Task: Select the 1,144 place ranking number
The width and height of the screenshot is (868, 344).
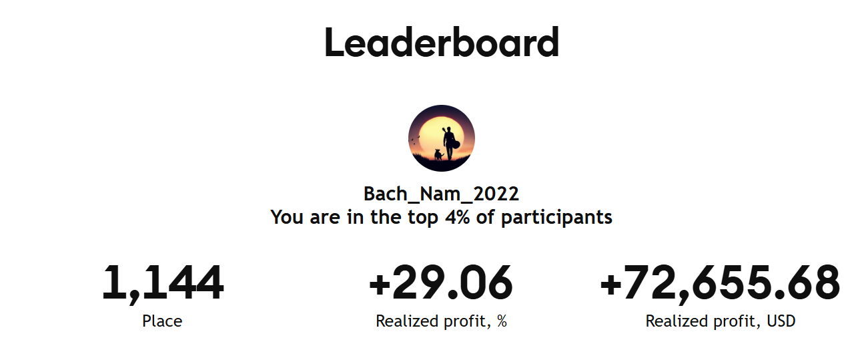Action: [162, 283]
